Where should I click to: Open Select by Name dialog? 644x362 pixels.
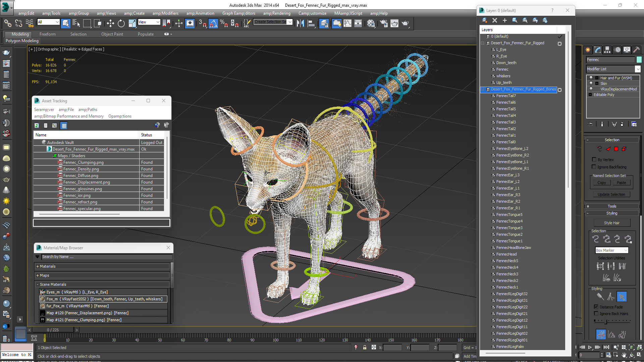tap(76, 23)
